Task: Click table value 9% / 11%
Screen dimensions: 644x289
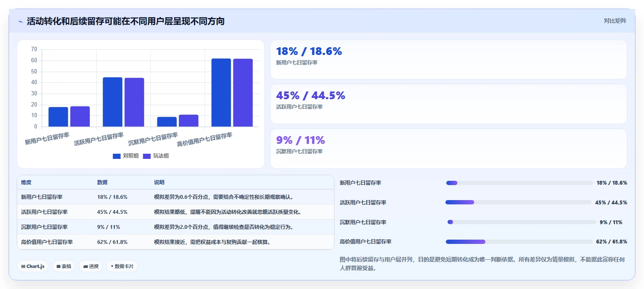Action: pyautogui.click(x=108, y=227)
